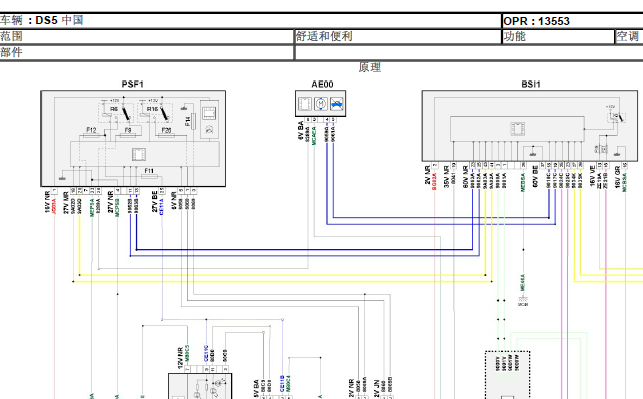Viewport: 643px width, 399px height.
Task: Click the 60V BE connector label
Action: 535,176
